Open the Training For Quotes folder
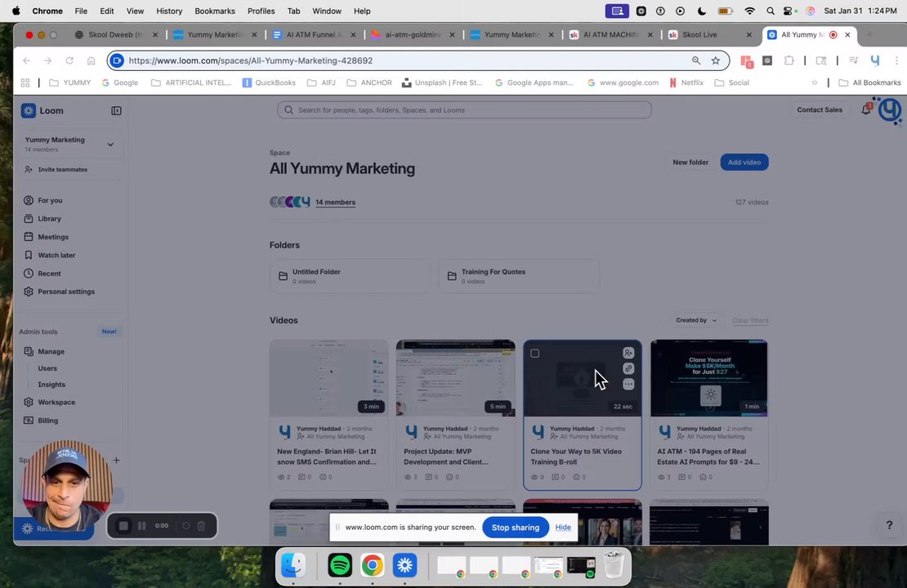This screenshot has height=588, width=907. pos(519,276)
